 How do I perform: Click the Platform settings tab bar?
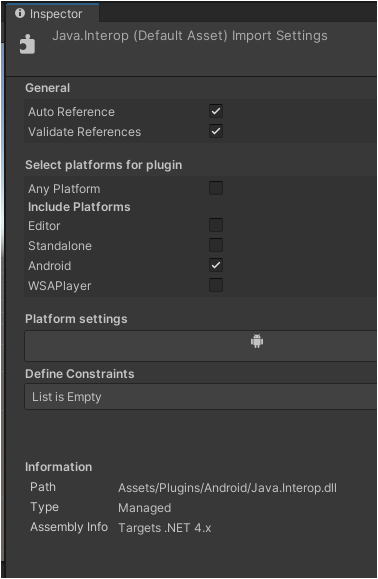pyautogui.click(x=201, y=346)
